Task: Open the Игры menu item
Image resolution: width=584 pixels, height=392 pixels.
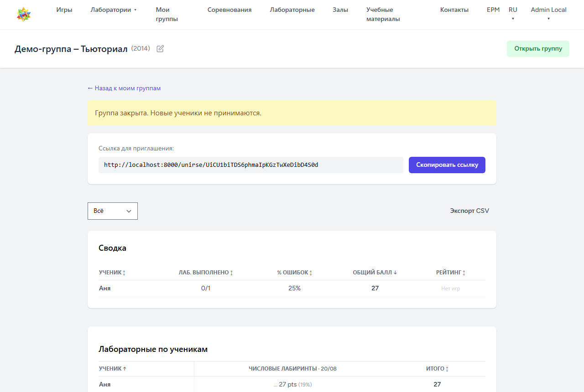Action: 64,10
